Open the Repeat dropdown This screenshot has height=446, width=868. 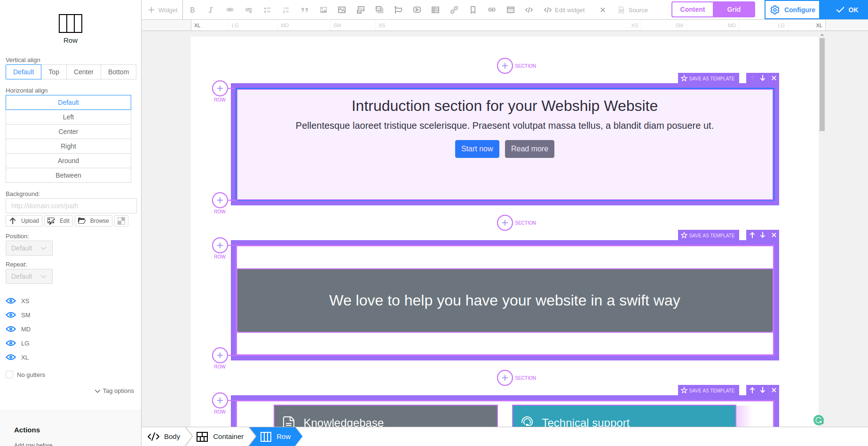tap(29, 276)
